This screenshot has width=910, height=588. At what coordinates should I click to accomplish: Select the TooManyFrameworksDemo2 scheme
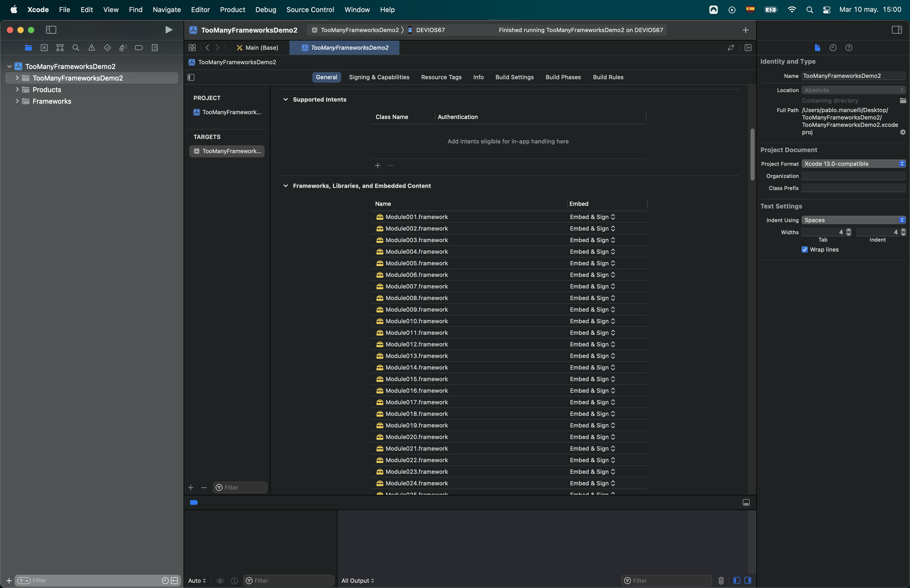click(x=355, y=30)
